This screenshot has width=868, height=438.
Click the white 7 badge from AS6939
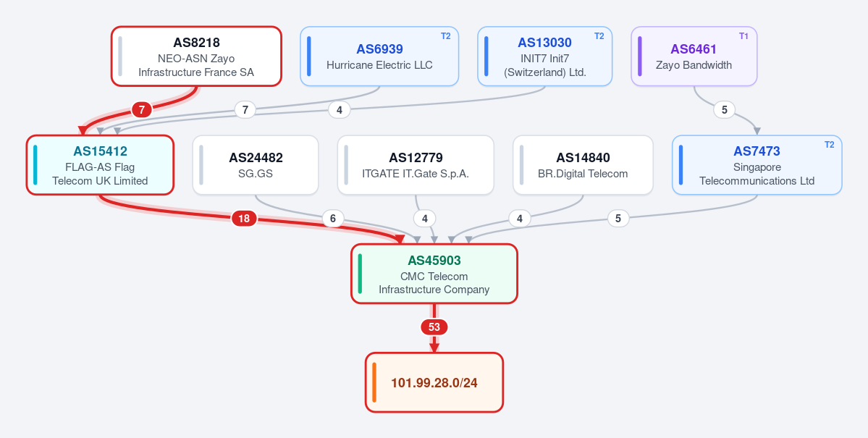click(x=245, y=109)
